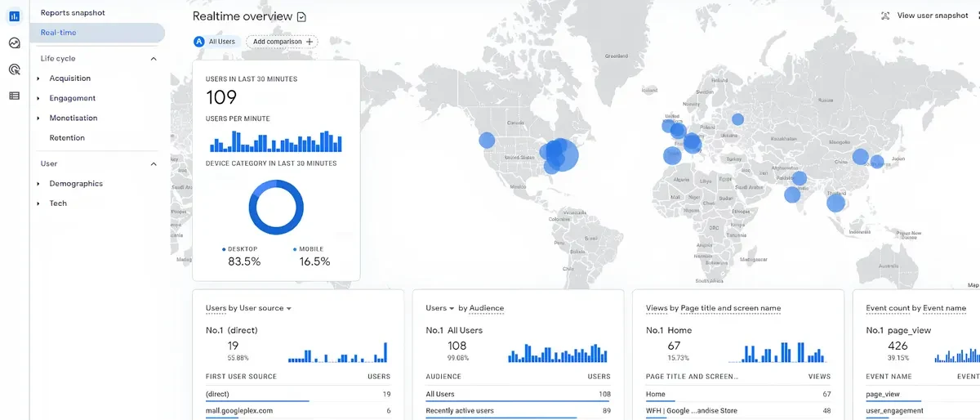The height and width of the screenshot is (420, 980).
Task: Open the Advertising icon in left rail
Action: [x=15, y=69]
